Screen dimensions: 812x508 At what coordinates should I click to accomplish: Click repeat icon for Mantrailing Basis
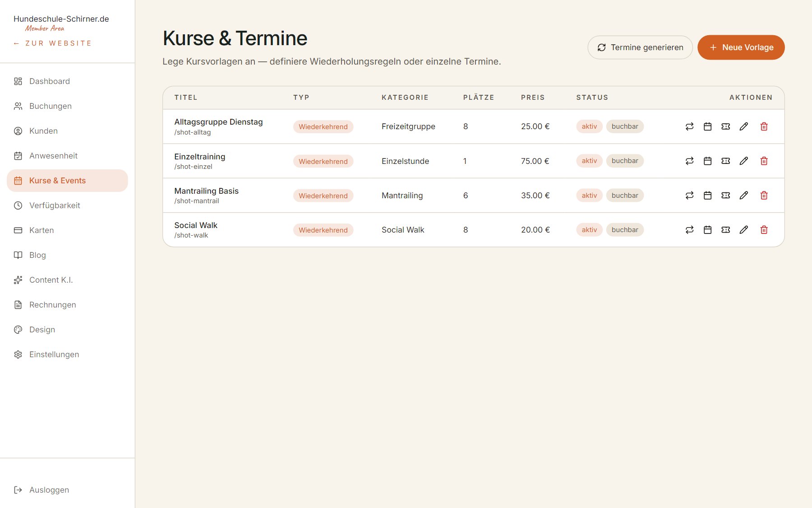[x=689, y=195]
